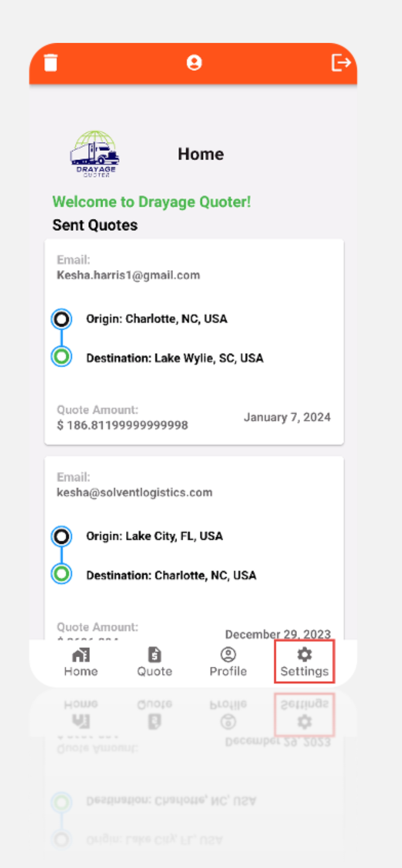Click the Kesha.harris1@gmail.com email address

128,275
